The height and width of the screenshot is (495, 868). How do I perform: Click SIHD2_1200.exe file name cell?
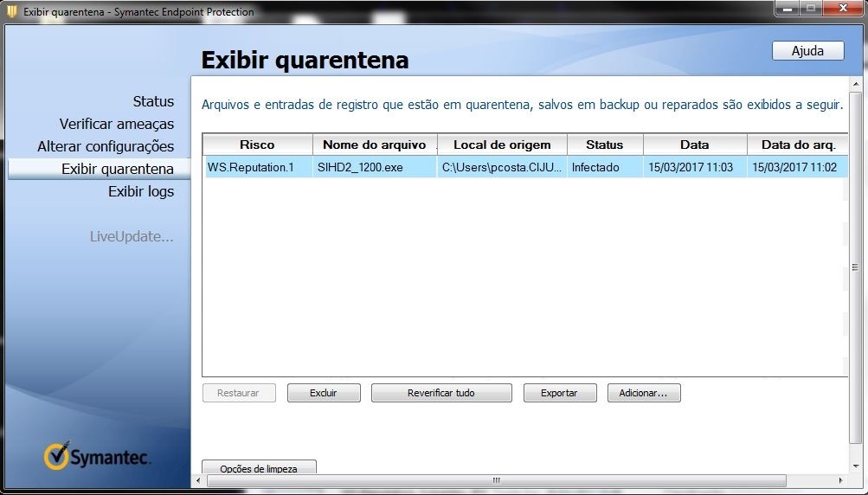(x=375, y=167)
